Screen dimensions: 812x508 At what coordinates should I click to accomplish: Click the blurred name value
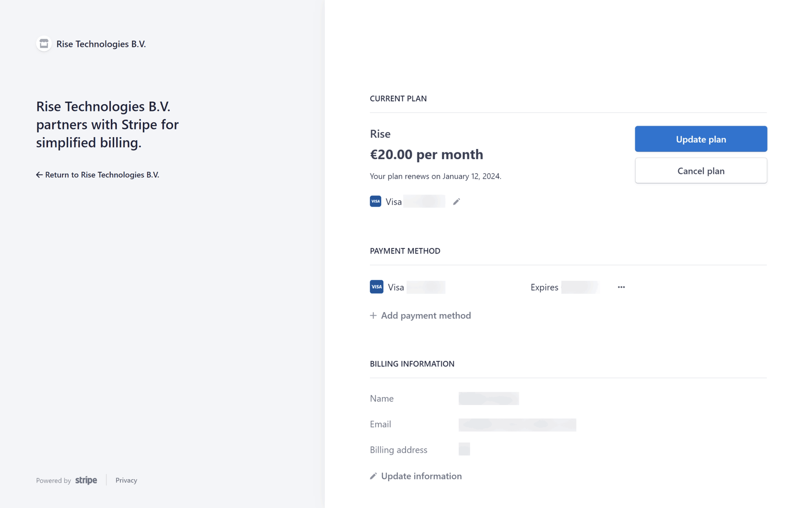[x=488, y=398]
